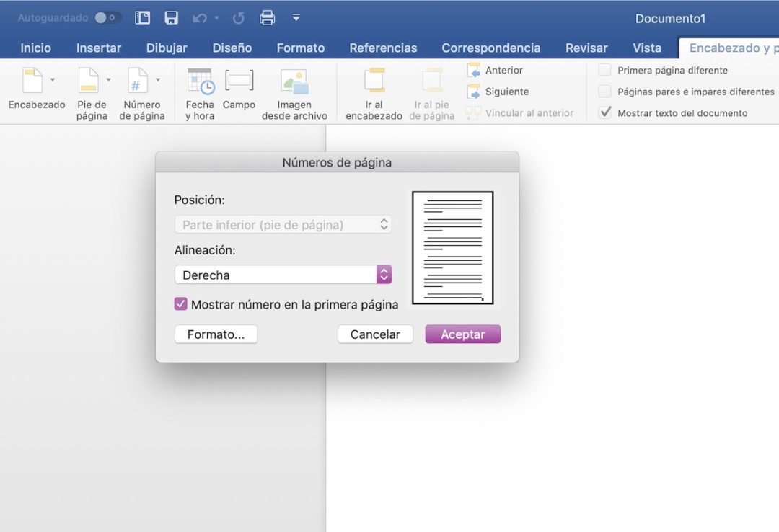Viewport: 779px width, 532px height.
Task: Switch to the Insertar tab
Action: 99,48
